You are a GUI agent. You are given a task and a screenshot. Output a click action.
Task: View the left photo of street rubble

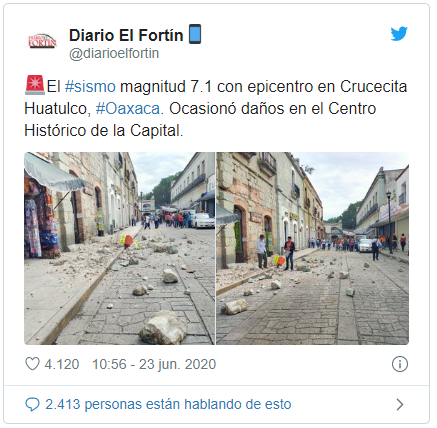119,248
